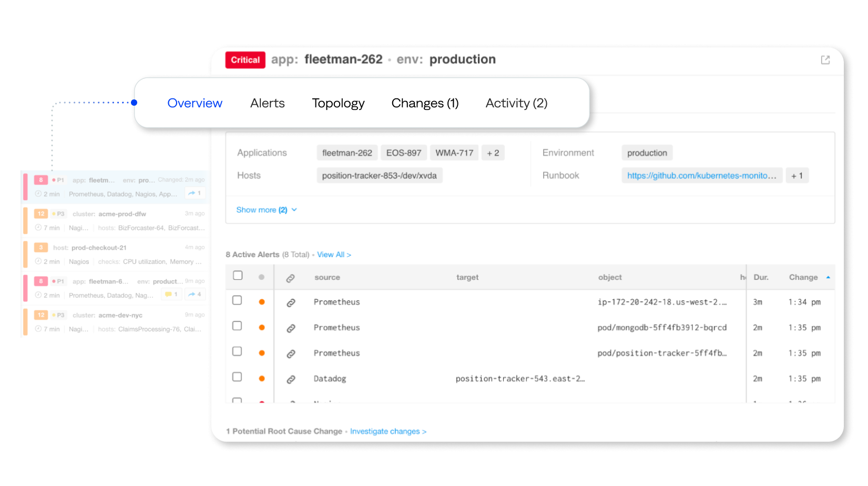Check the Datadog position-tracker-543 alert row
Viewport: 868px width, 486px height.
237,377
